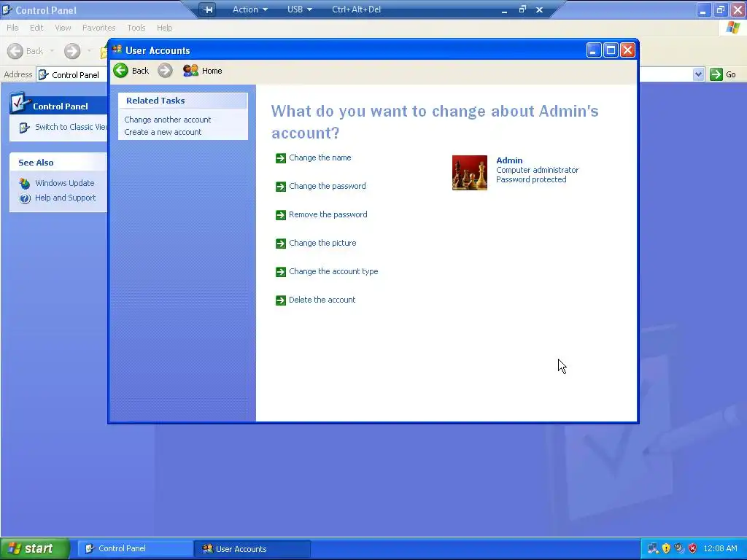Screen dimensions: 747x560
Task: Click the system clock showing 12:08 AM
Action: coord(720,548)
